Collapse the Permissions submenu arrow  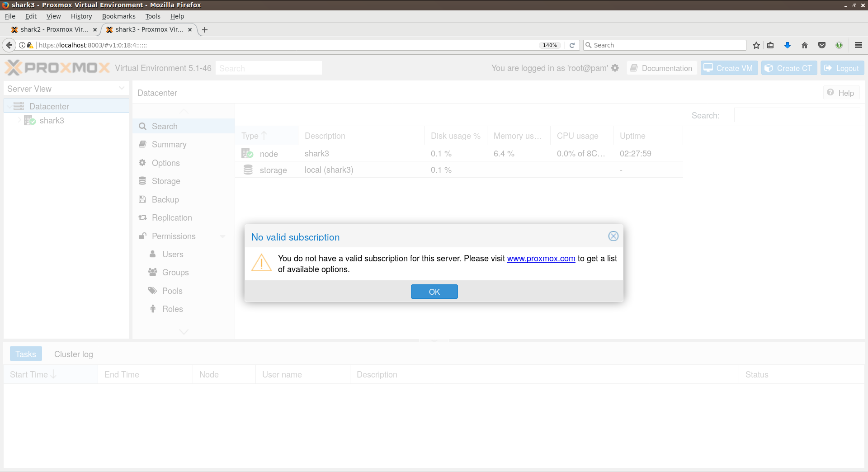(x=222, y=236)
